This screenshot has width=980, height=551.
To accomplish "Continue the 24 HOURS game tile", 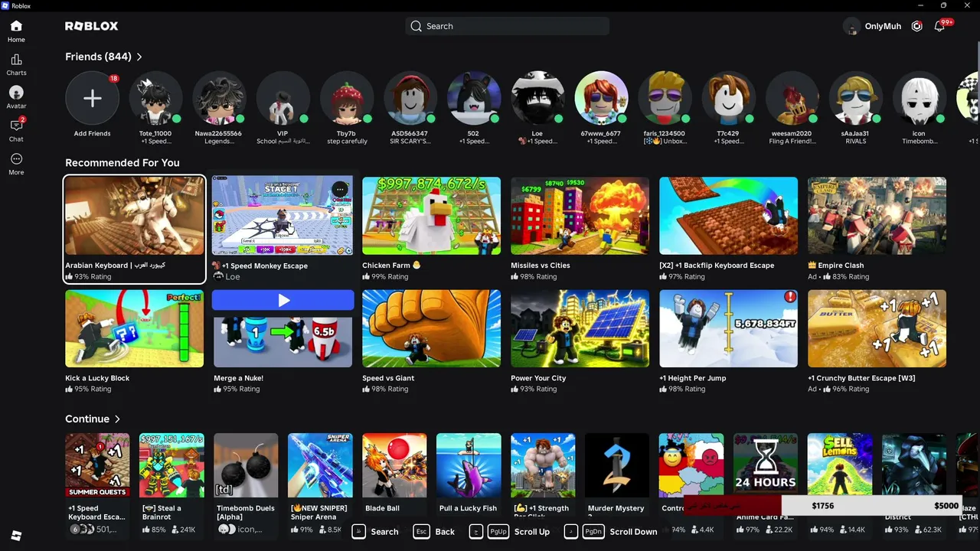I will coord(766,465).
